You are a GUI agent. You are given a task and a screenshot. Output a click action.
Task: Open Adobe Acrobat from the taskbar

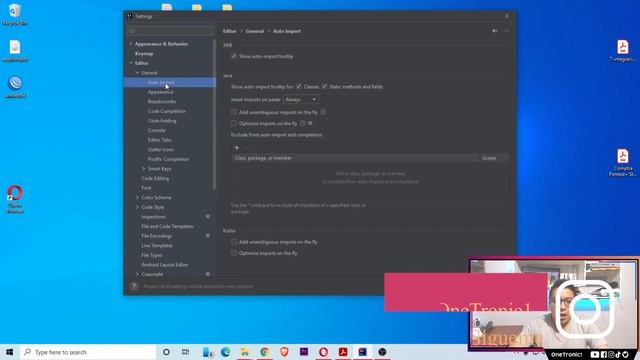tap(343, 352)
